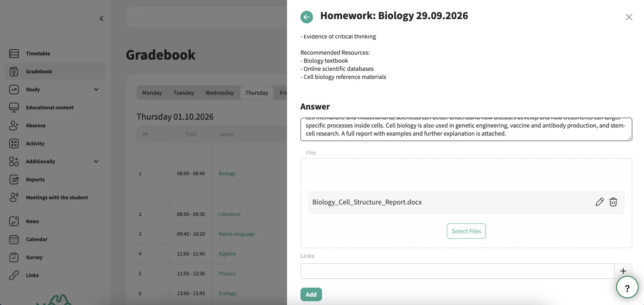
Task: Expand the Study menu chevron
Action: (96, 90)
